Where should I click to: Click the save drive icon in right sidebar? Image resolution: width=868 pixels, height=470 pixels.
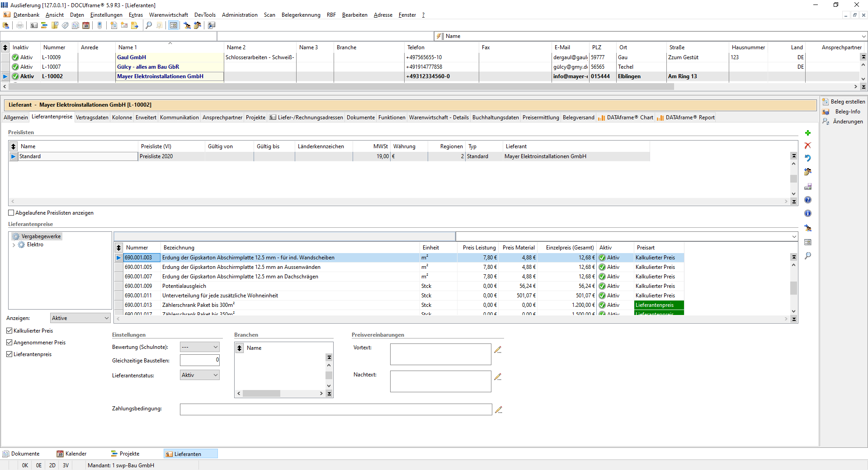tap(808, 186)
